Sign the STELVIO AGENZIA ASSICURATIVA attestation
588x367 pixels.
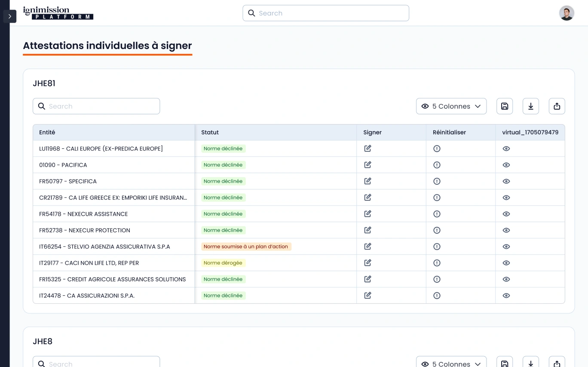367,247
